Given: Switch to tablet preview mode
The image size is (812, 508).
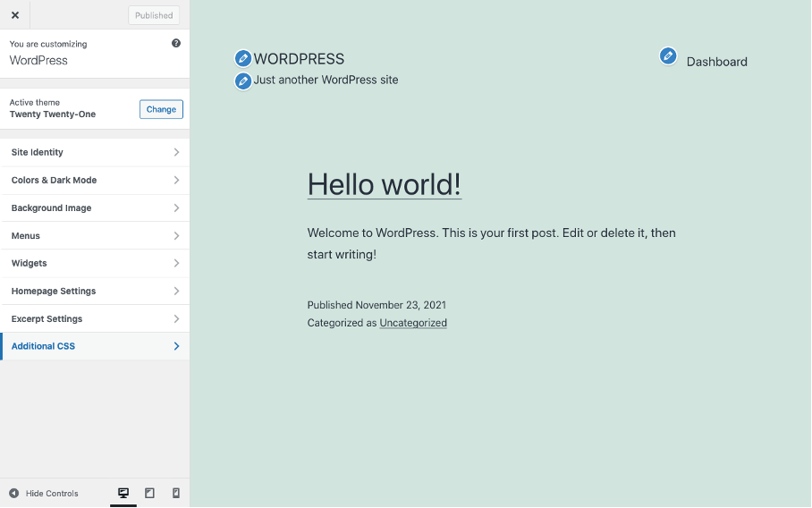Looking at the screenshot, I should pyautogui.click(x=149, y=493).
